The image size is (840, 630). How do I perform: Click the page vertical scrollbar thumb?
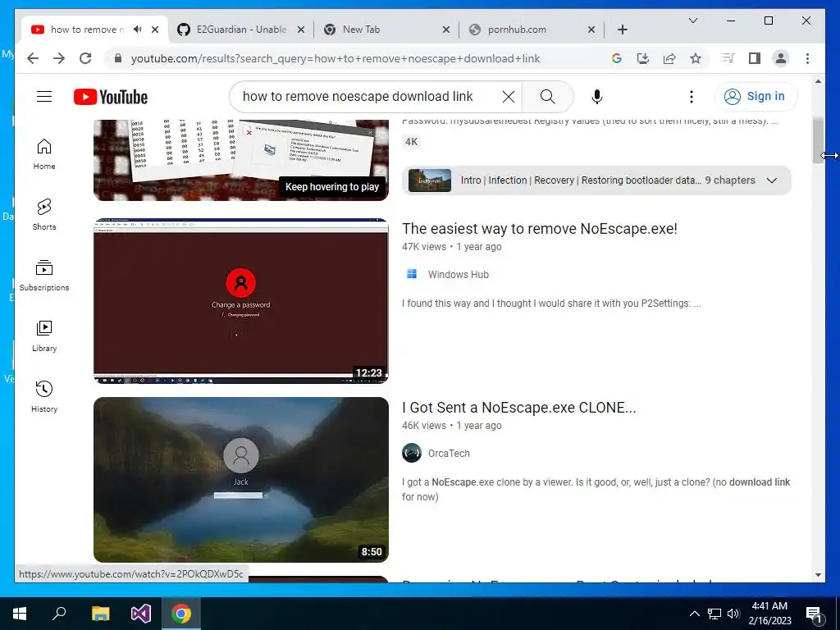click(x=818, y=140)
